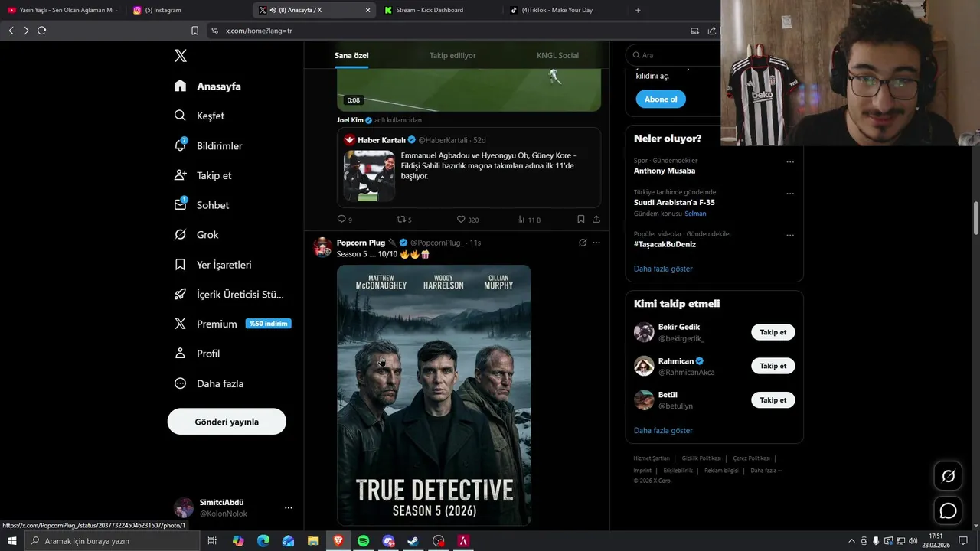Reply to Haber Kartalı repost
Viewport: 980px width, 551px height.
pos(345,220)
